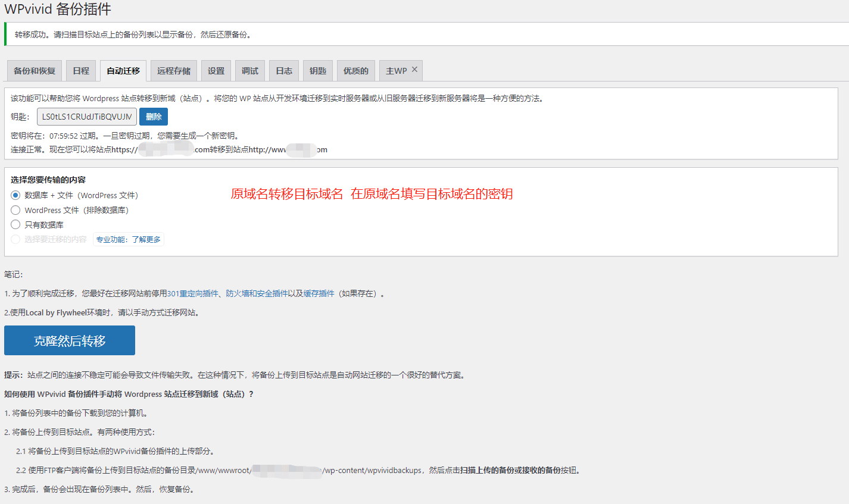Select the 只有数据库 radio option

click(x=15, y=224)
